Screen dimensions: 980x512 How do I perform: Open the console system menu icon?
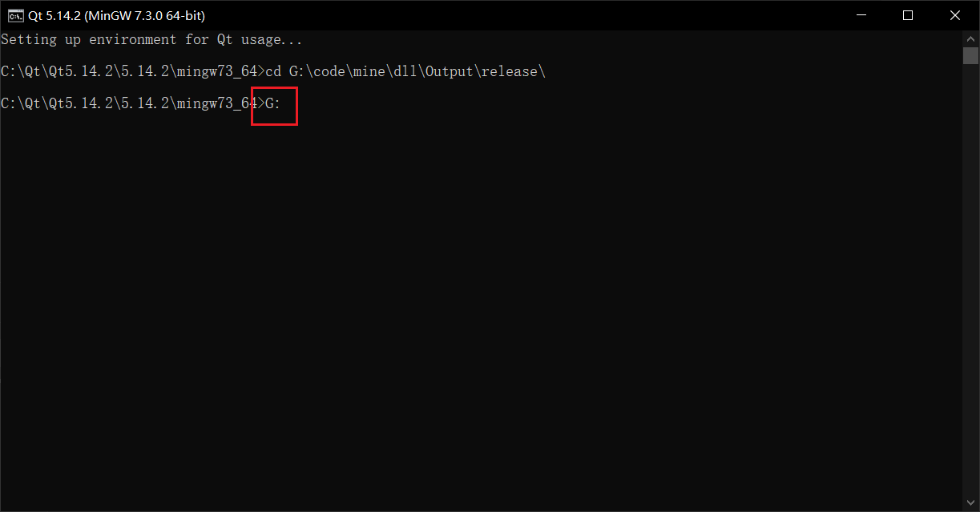click(x=15, y=15)
